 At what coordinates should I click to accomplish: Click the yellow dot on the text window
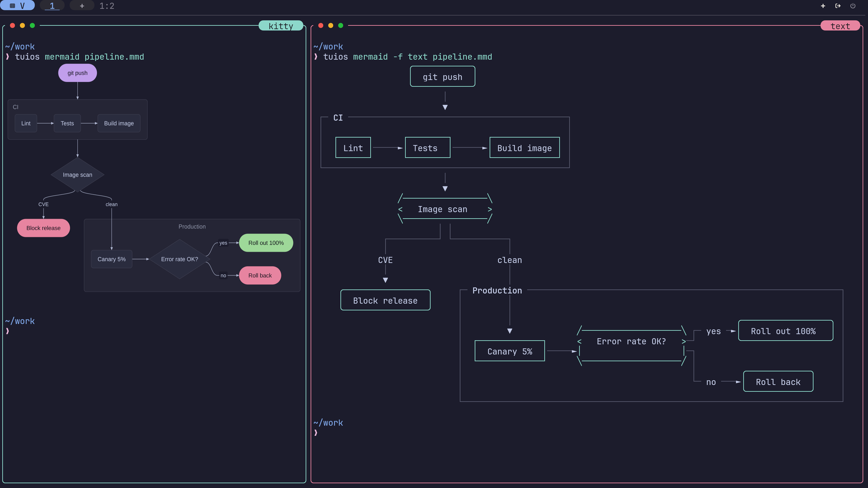[x=330, y=25]
